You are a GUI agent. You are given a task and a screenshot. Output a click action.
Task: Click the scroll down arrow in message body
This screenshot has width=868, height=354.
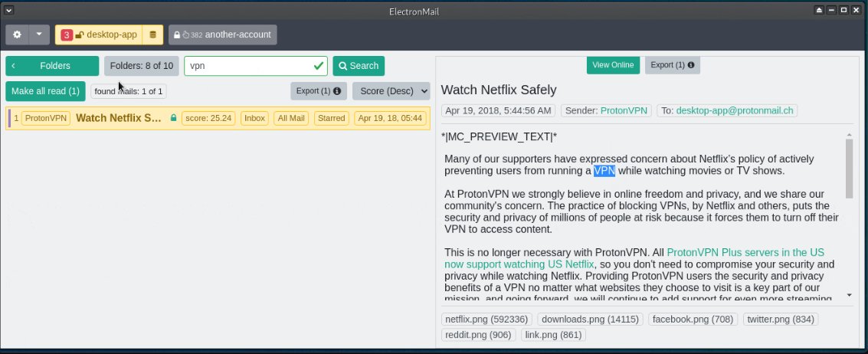849,295
